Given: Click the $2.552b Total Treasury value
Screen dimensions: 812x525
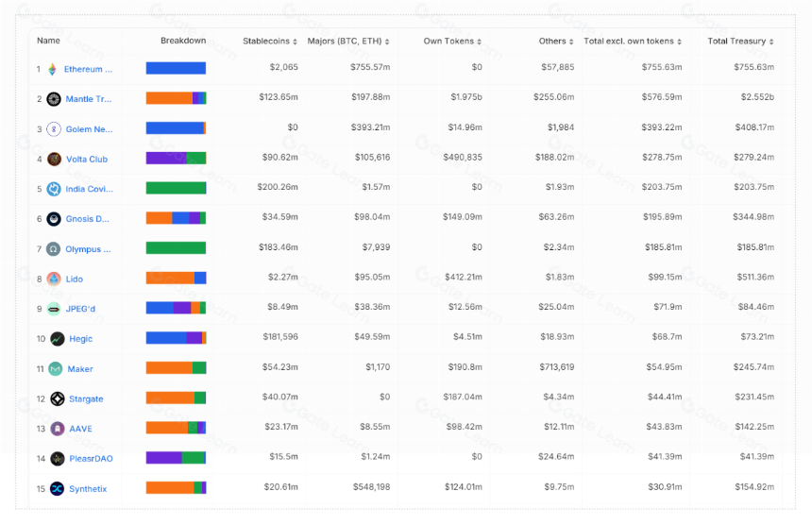Looking at the screenshot, I should click(757, 97).
